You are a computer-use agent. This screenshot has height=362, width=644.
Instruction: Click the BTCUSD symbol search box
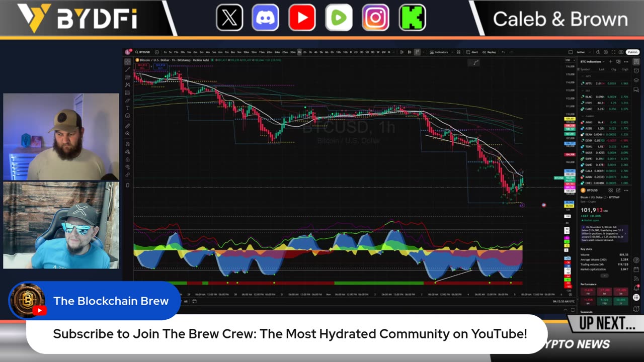143,52
